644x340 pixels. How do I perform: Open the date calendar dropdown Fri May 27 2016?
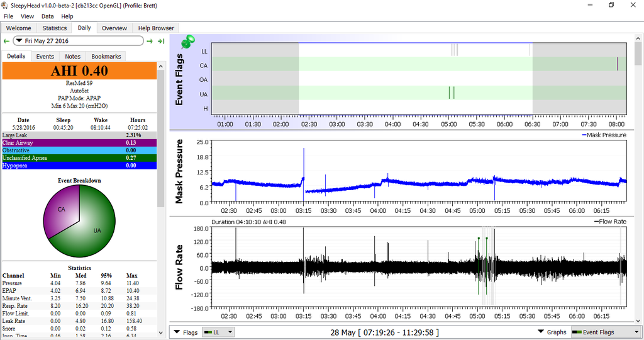pyautogui.click(x=79, y=41)
